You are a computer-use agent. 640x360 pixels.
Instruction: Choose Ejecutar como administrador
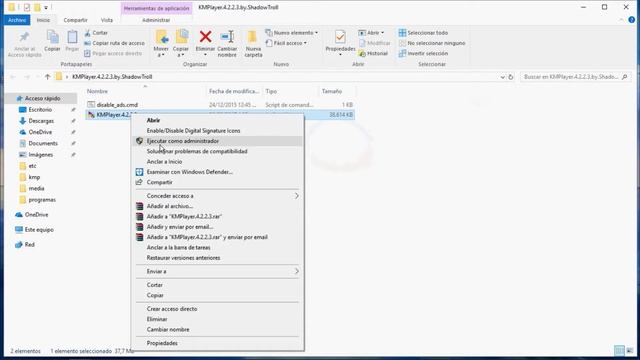[218, 141]
